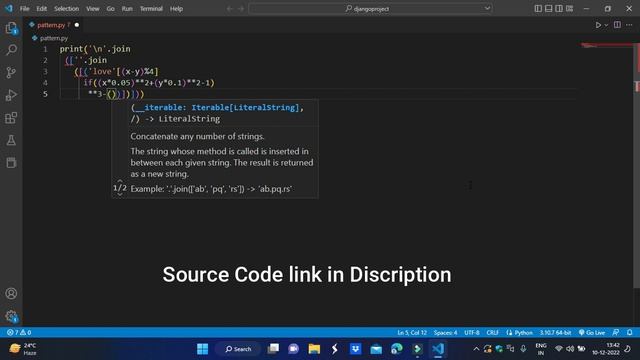Open the Search view in activity bar
Image resolution: width=640 pixels, height=360 pixels.
[x=11, y=50]
